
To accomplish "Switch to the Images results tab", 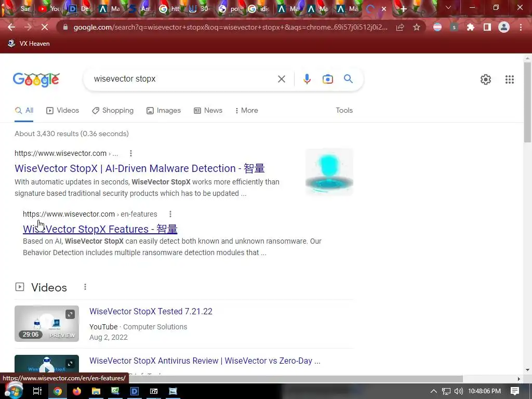I will [164, 110].
